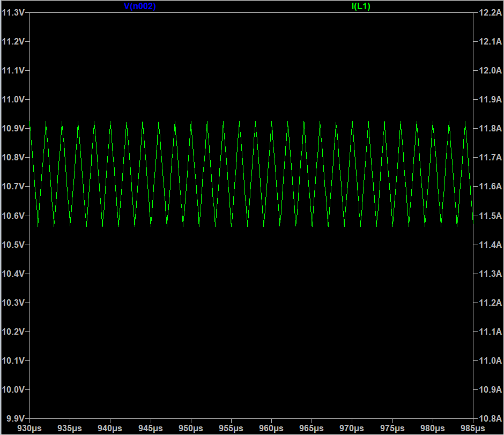Select the V(n002) trace label
Viewport: 504px width, 435px height.
pos(139,6)
